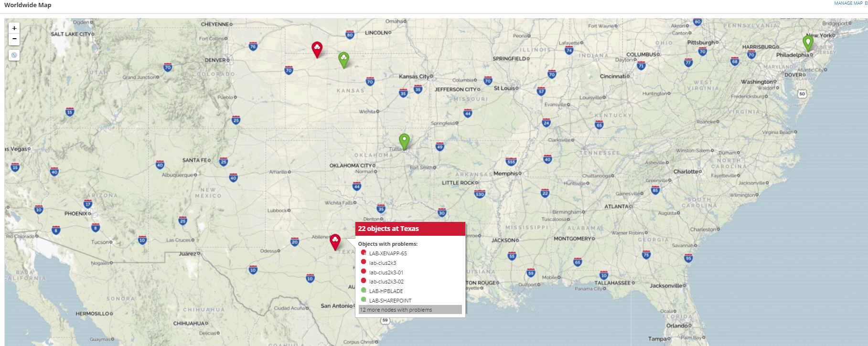Reset map view with the circular arrow icon

tap(14, 55)
